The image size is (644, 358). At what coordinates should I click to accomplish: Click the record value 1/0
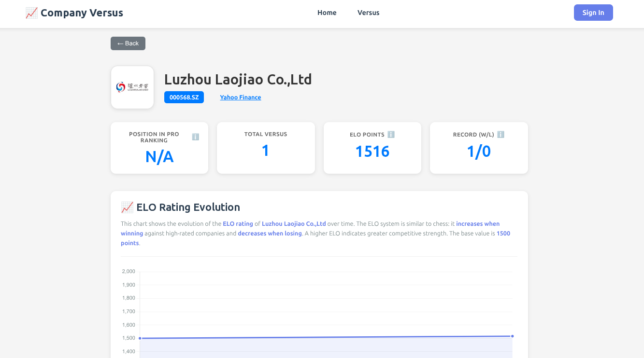(x=479, y=151)
